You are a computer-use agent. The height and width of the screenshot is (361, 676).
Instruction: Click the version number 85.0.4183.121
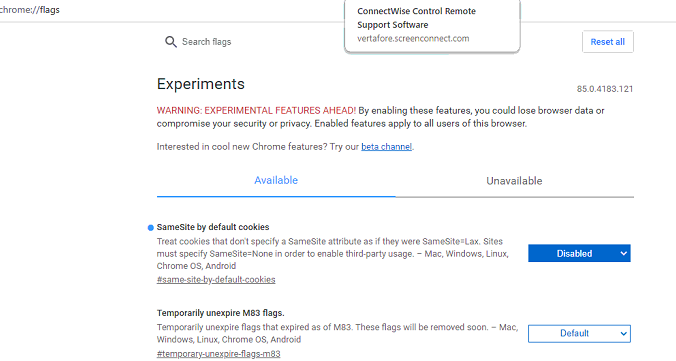click(605, 89)
